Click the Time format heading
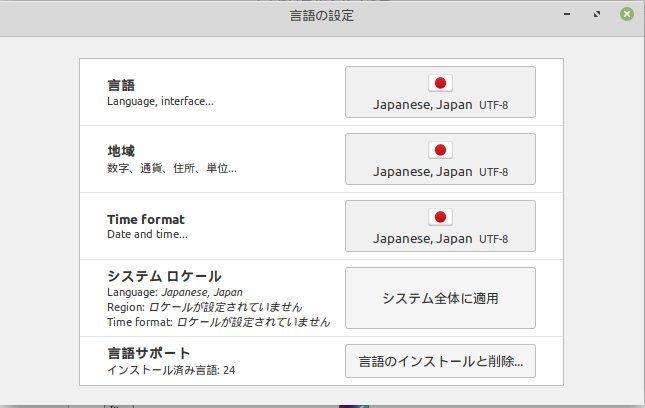This screenshot has height=408, width=645. click(x=146, y=219)
